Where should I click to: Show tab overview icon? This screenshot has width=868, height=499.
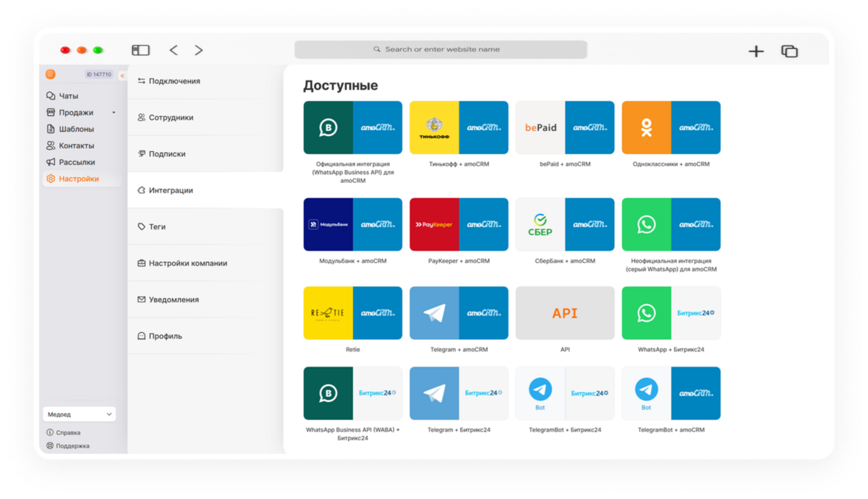(x=789, y=51)
